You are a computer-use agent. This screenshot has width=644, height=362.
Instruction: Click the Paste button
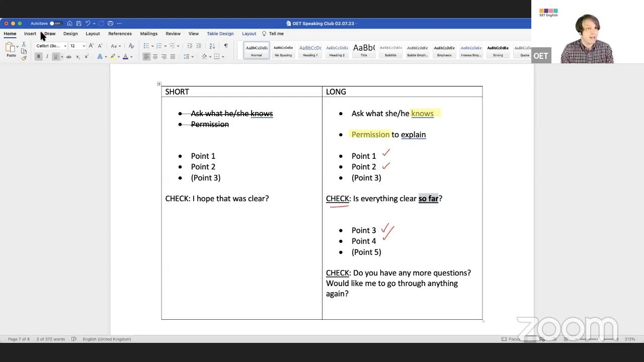[10, 50]
